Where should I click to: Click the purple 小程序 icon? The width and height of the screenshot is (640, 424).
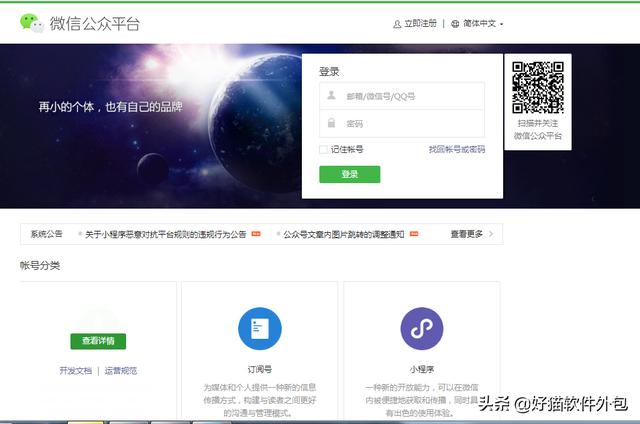(x=422, y=329)
